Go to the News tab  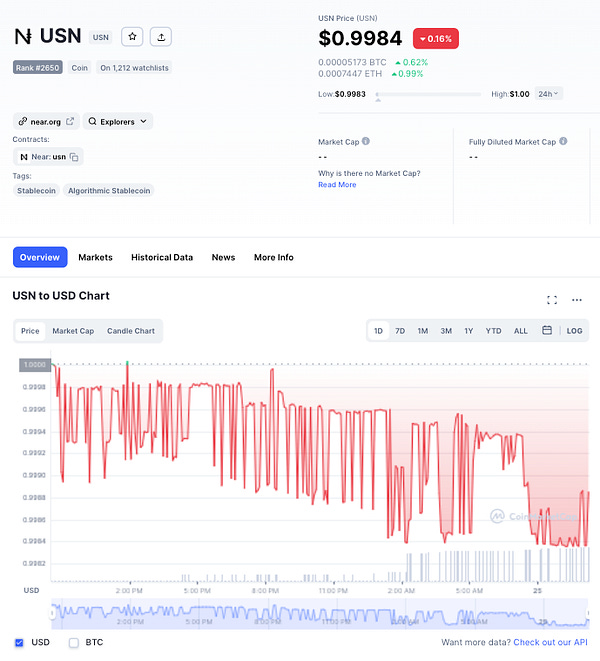[x=223, y=257]
